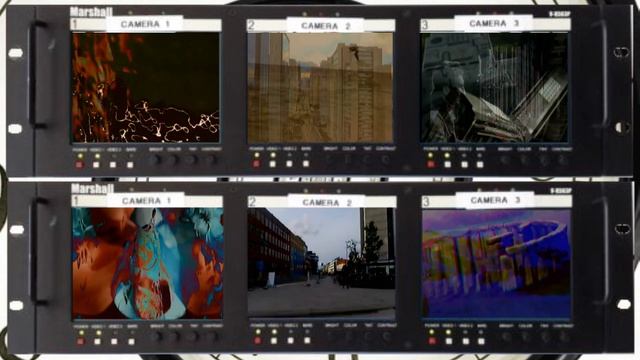Enable BARS on bottom rack Camera 2 monitor
The width and height of the screenshot is (640, 360).
click(x=307, y=341)
